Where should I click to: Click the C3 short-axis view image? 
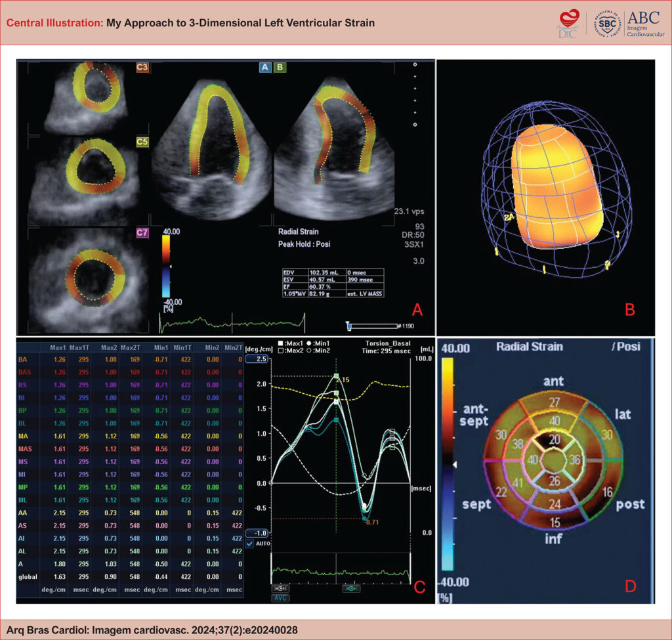tap(89, 98)
